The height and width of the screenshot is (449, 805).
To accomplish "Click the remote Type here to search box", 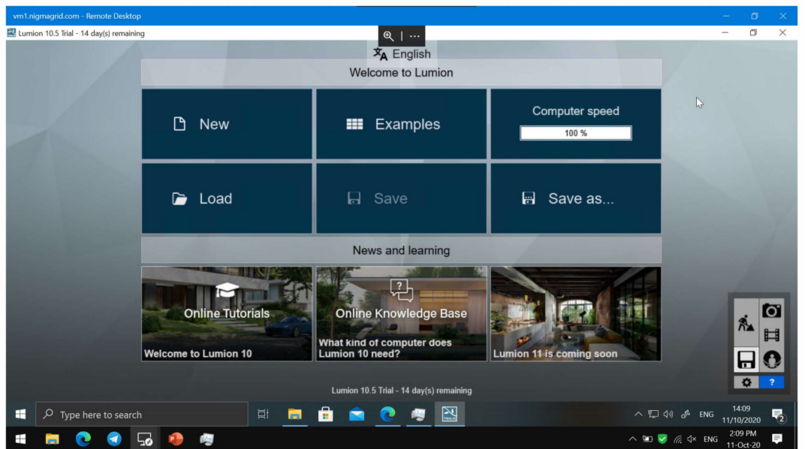I will pyautogui.click(x=142, y=414).
